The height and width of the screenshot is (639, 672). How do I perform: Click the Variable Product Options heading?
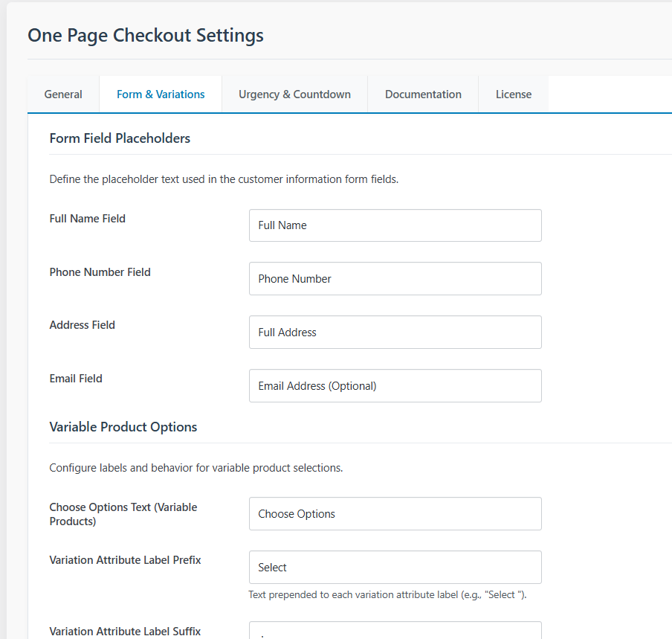pos(123,426)
